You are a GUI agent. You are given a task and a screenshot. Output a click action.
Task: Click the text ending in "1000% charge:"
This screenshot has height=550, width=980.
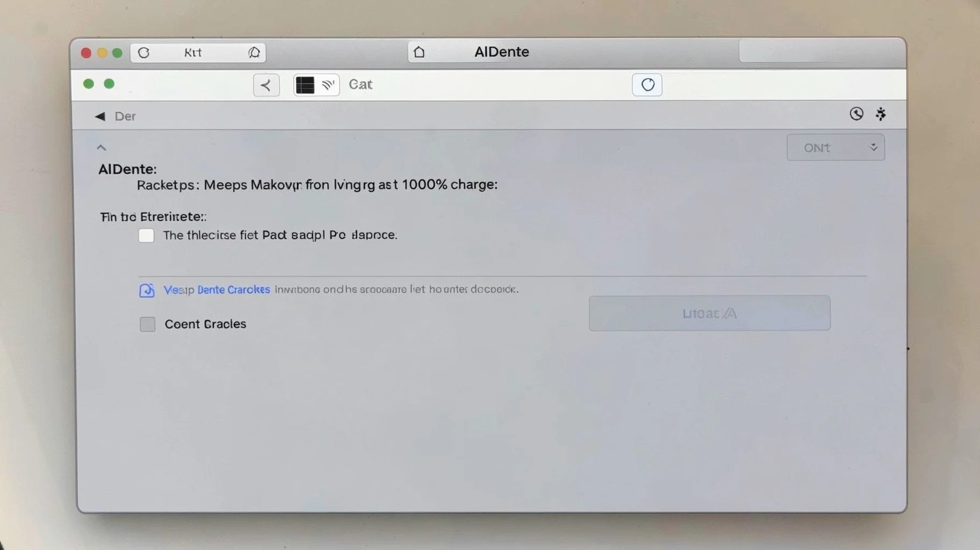(317, 185)
